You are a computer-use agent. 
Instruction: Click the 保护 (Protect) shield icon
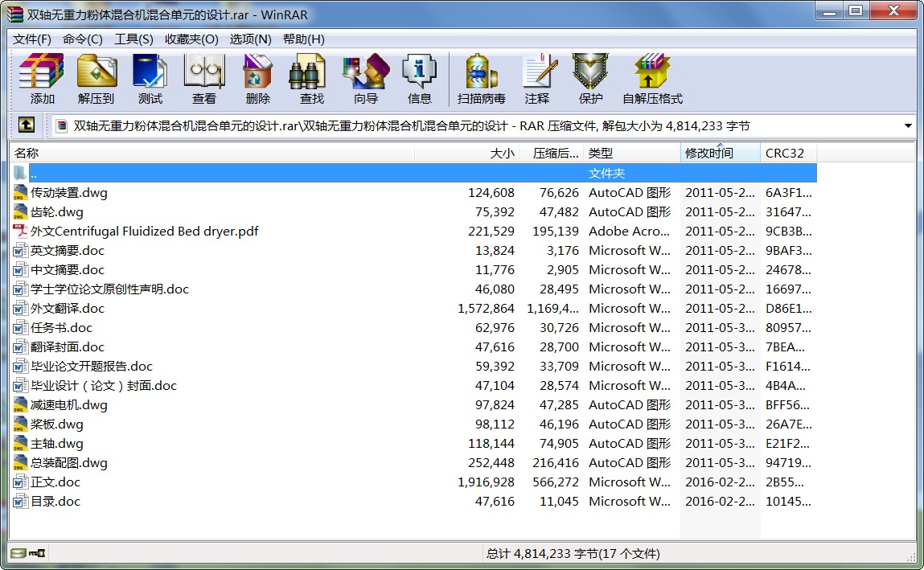point(590,79)
